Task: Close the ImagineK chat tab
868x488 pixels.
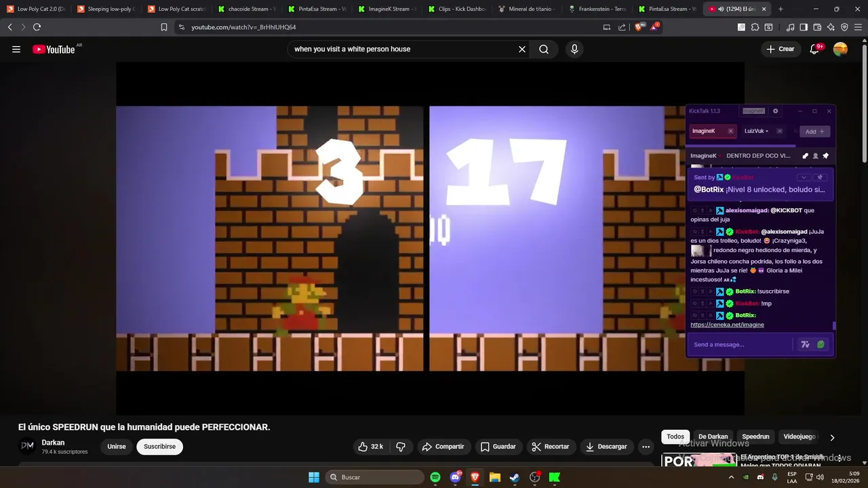Action: (730, 131)
